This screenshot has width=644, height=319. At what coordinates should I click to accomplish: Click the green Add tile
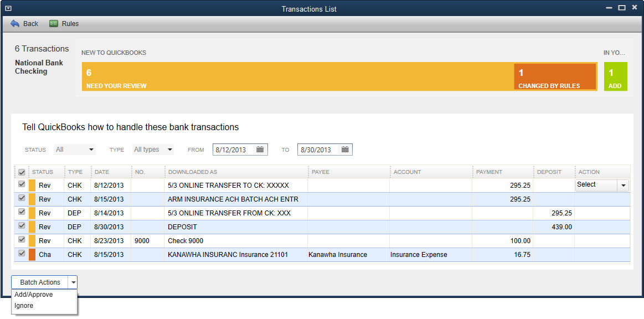616,76
